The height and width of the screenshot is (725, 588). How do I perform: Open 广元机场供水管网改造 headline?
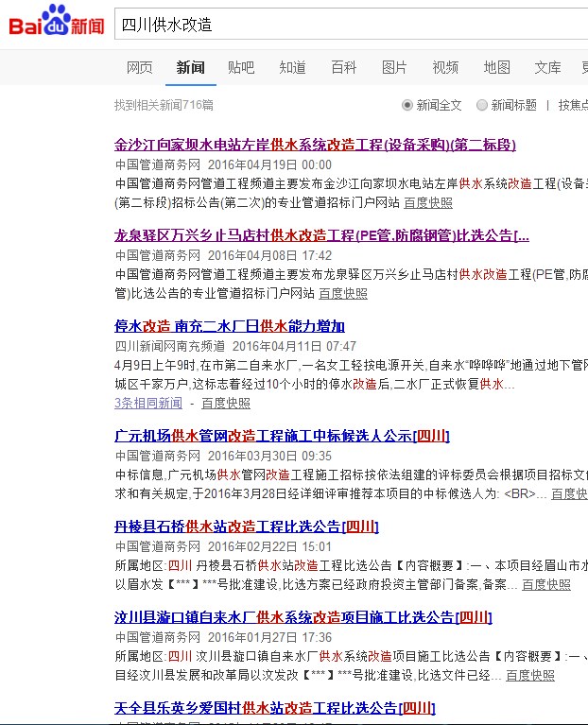[x=282, y=436]
